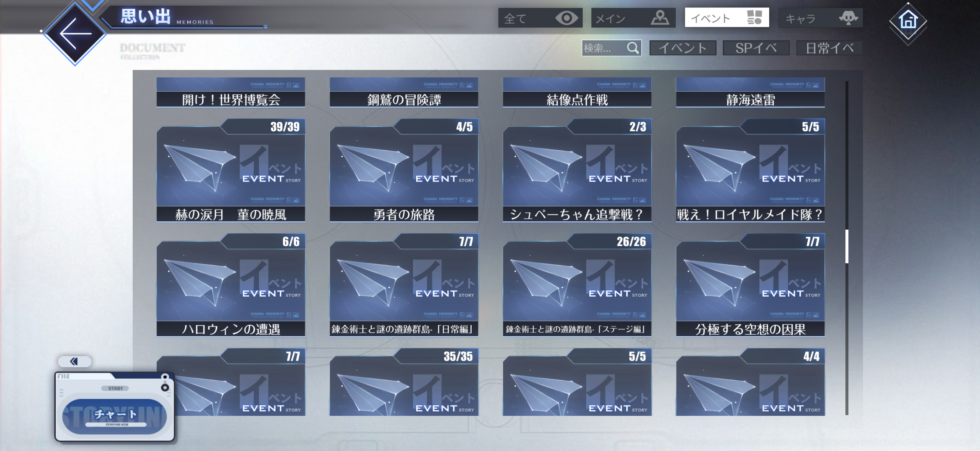This screenshot has width=980, height=451.
Task: Open the 全て filter with eye icon
Action: [540, 18]
